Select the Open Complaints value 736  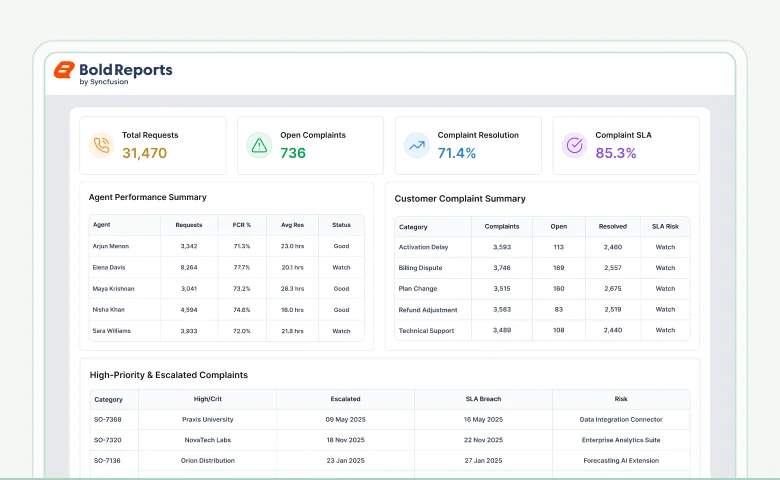293,153
